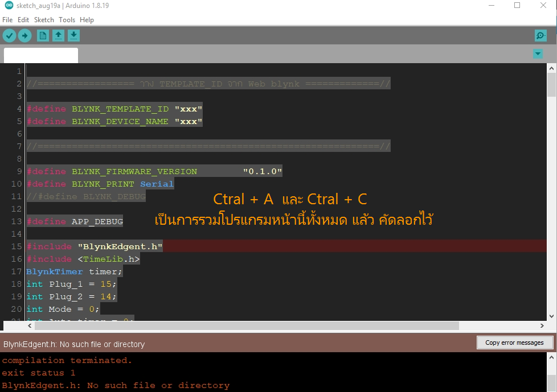Click the Verify sketch checkmark icon
This screenshot has height=392, width=557.
tap(9, 35)
